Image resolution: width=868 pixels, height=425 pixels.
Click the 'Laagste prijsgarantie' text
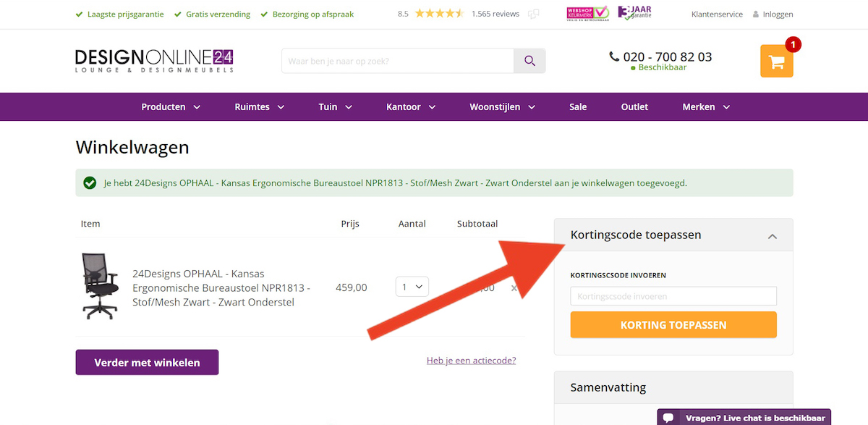[125, 14]
